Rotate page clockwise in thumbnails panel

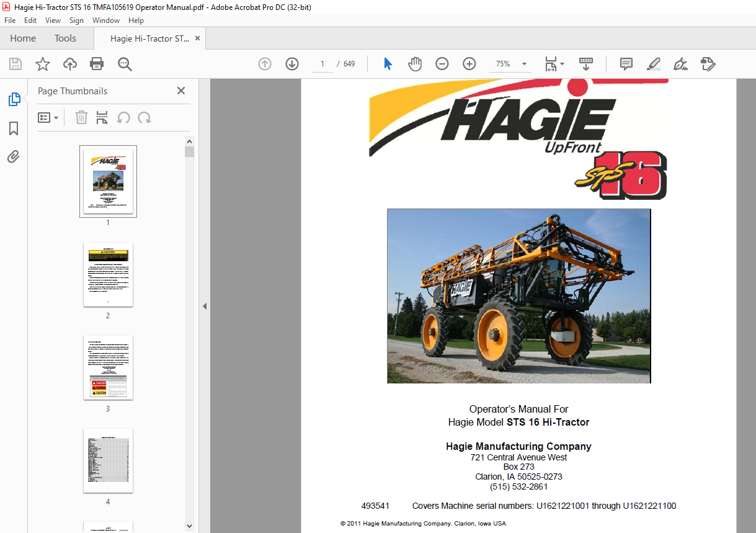point(145,117)
